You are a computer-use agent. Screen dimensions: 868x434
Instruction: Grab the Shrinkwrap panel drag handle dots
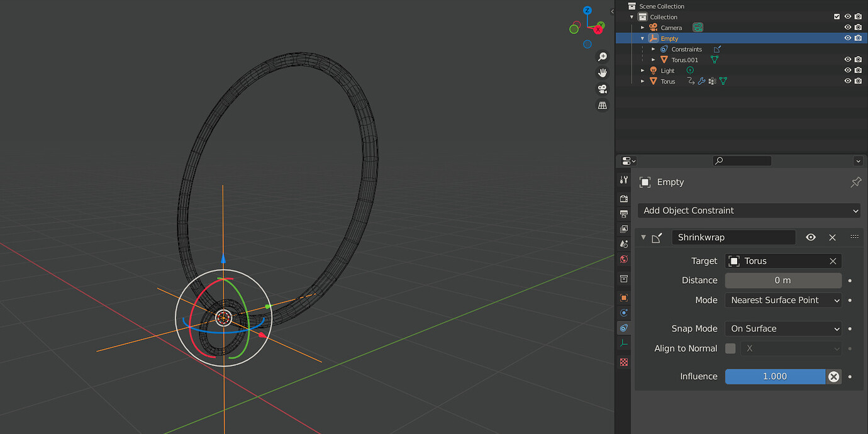click(x=854, y=237)
